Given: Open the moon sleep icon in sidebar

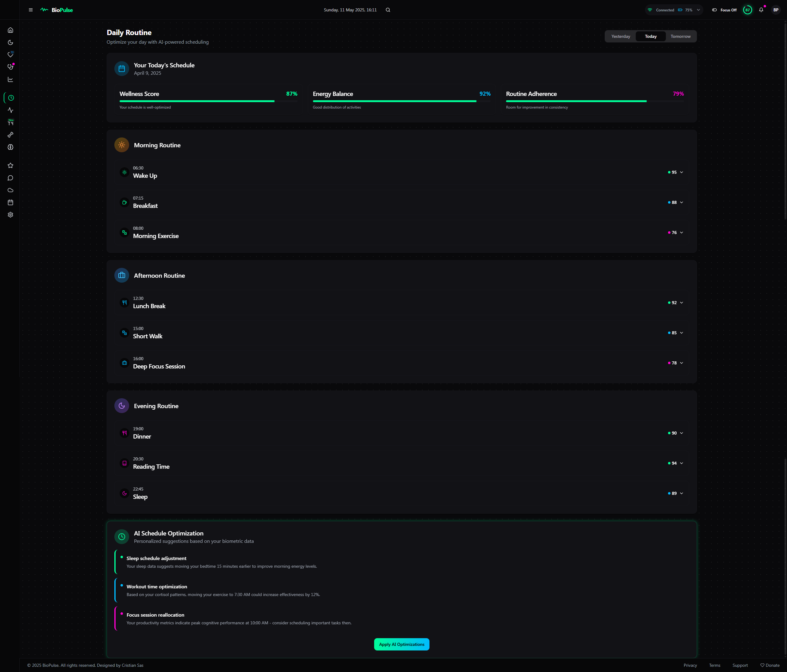Looking at the screenshot, I should [x=11, y=42].
